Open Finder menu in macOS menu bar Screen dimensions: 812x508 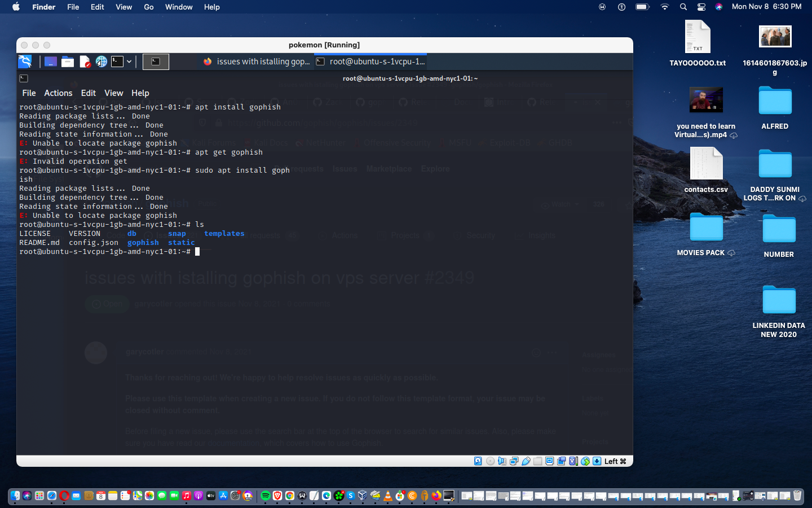coord(43,7)
